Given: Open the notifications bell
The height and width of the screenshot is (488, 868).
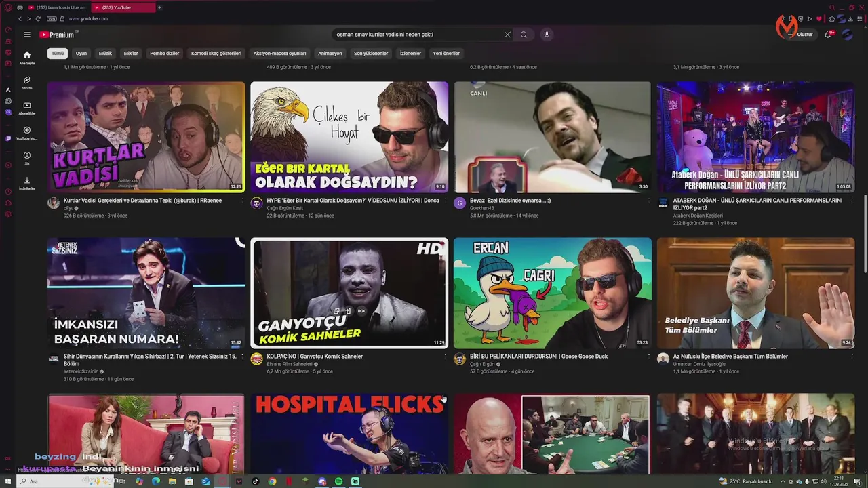Looking at the screenshot, I should tap(828, 35).
